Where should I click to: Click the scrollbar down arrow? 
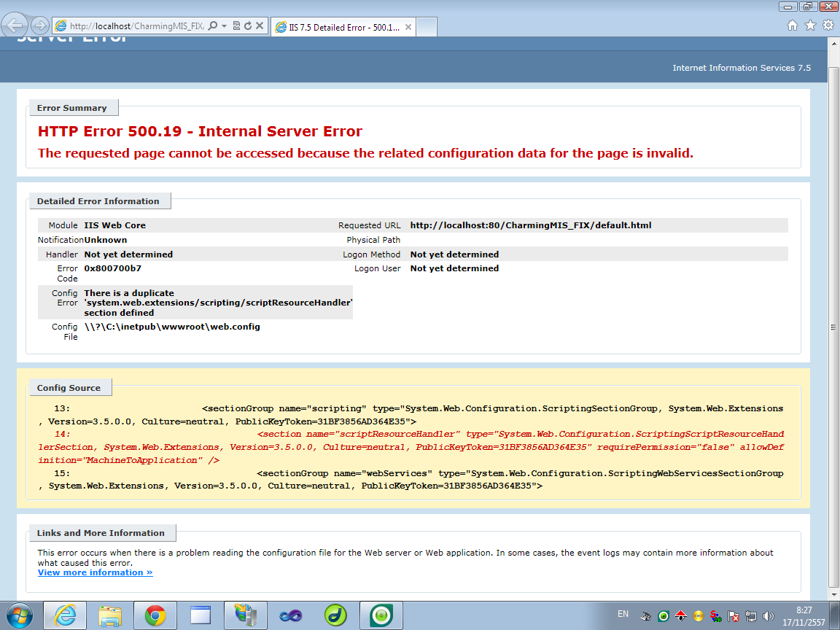point(833,594)
